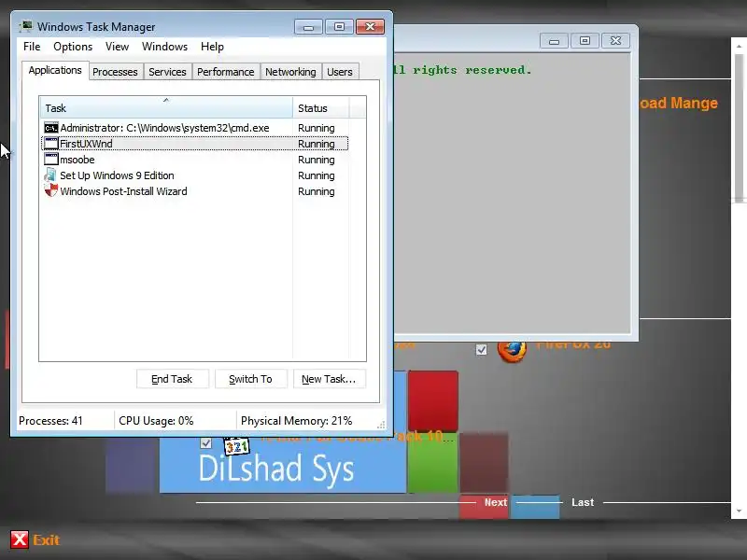747x560 pixels.
Task: Click the orange Exit text
Action: 46,540
